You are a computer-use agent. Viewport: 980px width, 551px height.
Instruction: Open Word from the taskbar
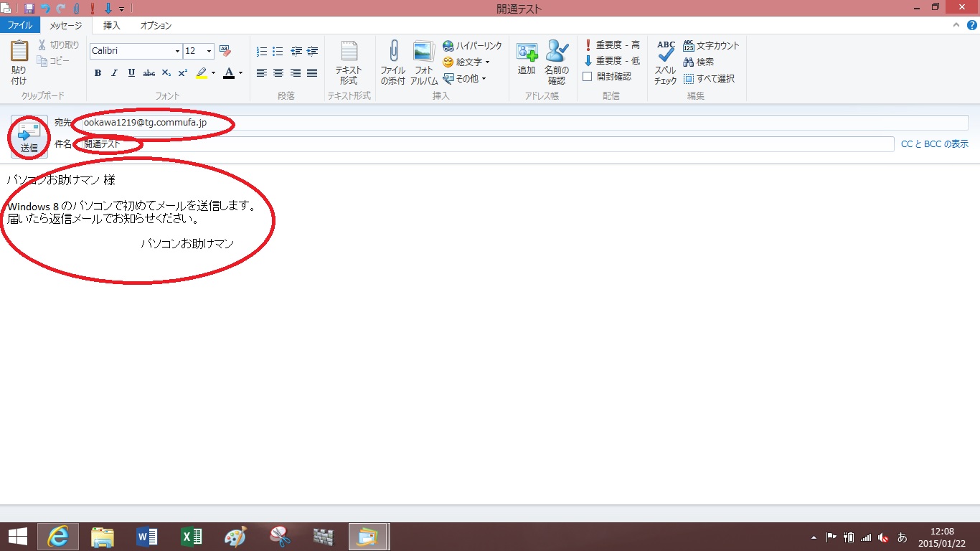tap(147, 537)
